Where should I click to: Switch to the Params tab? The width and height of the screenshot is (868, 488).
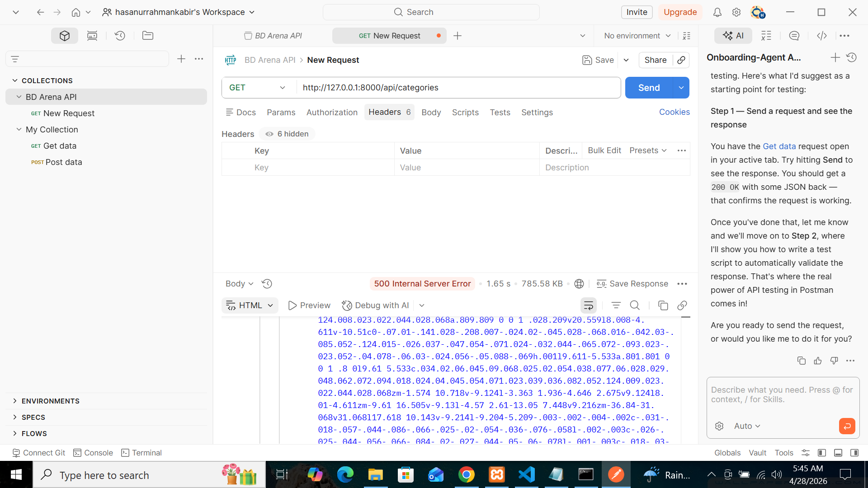(281, 112)
